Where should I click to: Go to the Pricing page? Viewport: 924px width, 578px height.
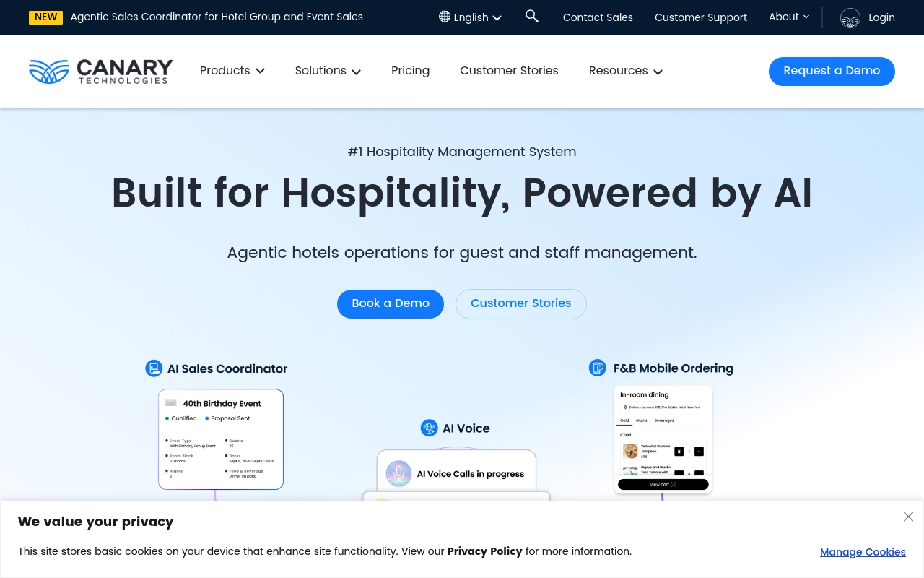tap(410, 70)
